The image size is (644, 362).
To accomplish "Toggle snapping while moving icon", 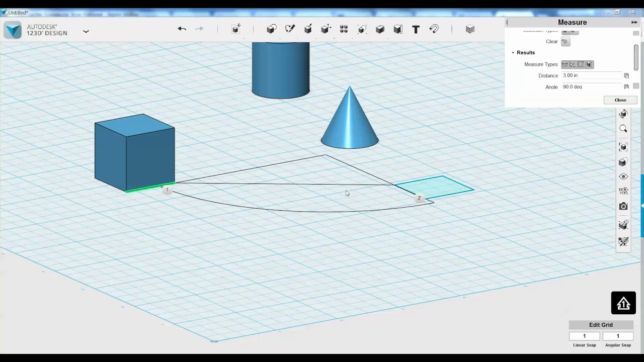I will click(x=623, y=225).
